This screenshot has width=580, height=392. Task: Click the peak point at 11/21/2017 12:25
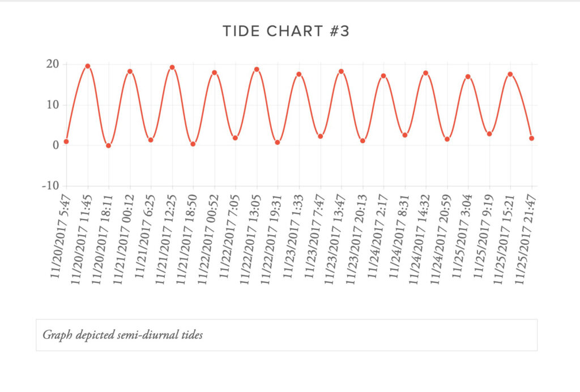172,67
